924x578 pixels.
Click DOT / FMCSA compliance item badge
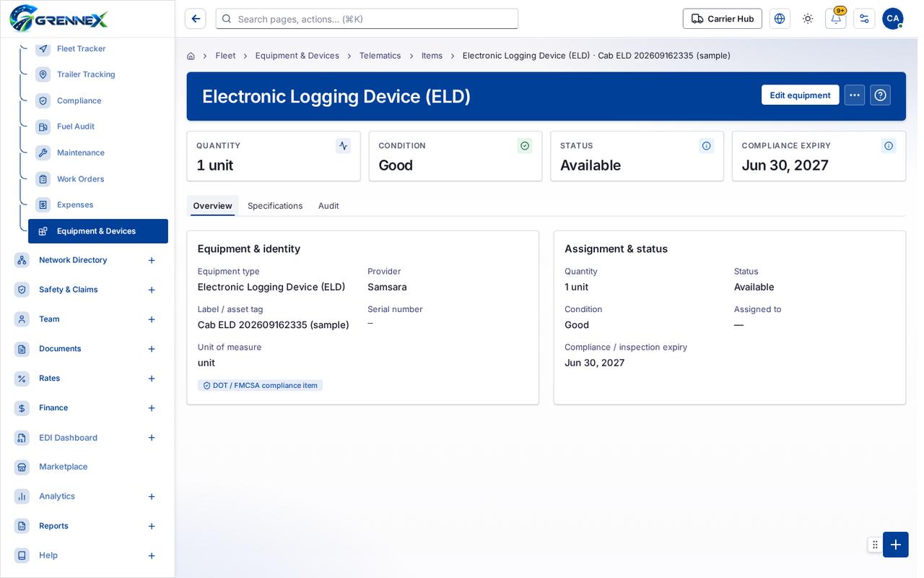(260, 386)
